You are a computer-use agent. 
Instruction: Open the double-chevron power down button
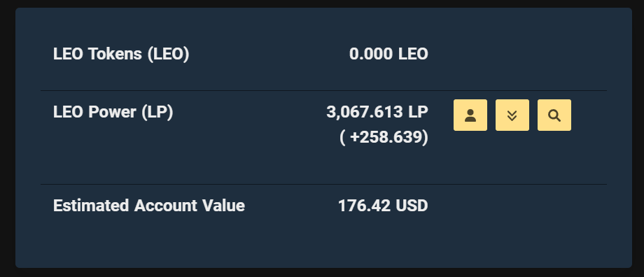click(x=512, y=115)
